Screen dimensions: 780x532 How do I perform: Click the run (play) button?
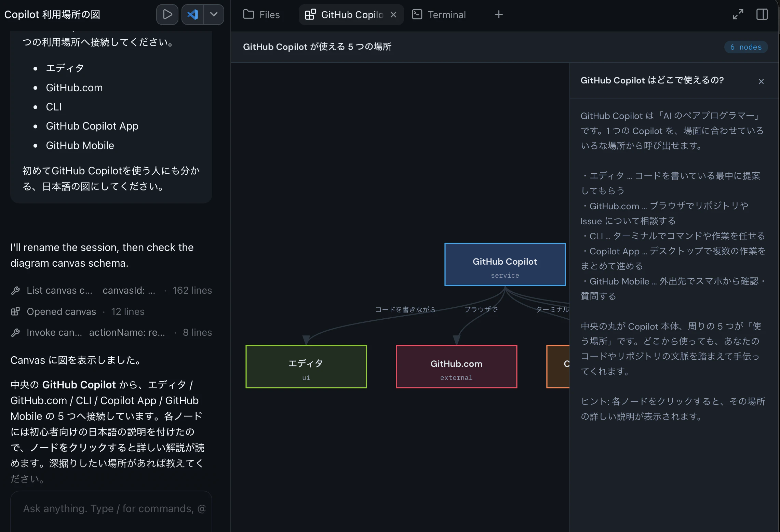pos(167,14)
